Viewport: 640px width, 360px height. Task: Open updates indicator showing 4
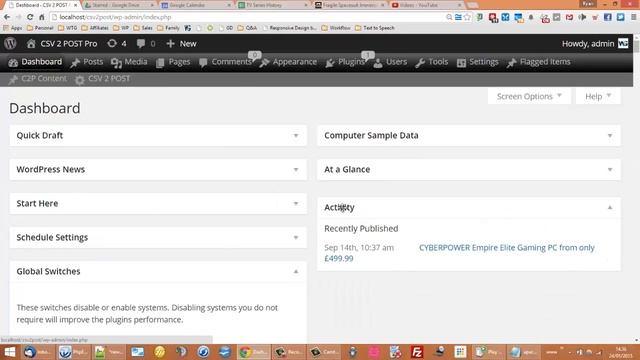[x=117, y=43]
